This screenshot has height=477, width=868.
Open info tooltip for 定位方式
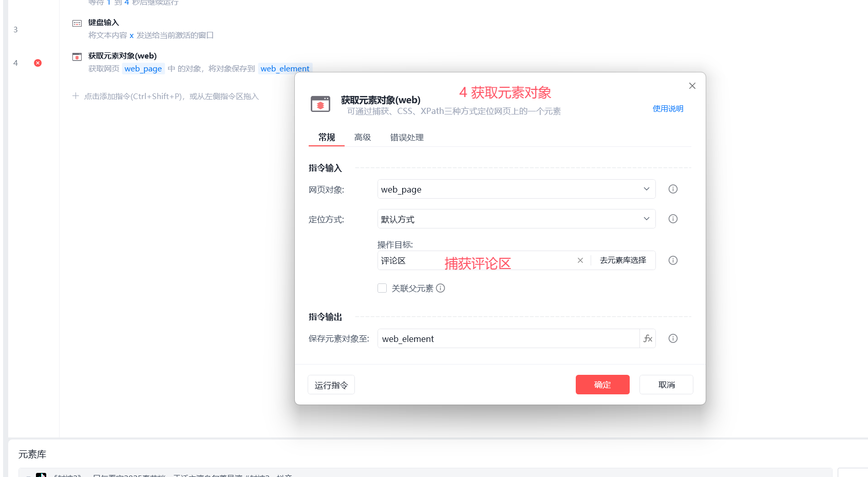pyautogui.click(x=673, y=219)
